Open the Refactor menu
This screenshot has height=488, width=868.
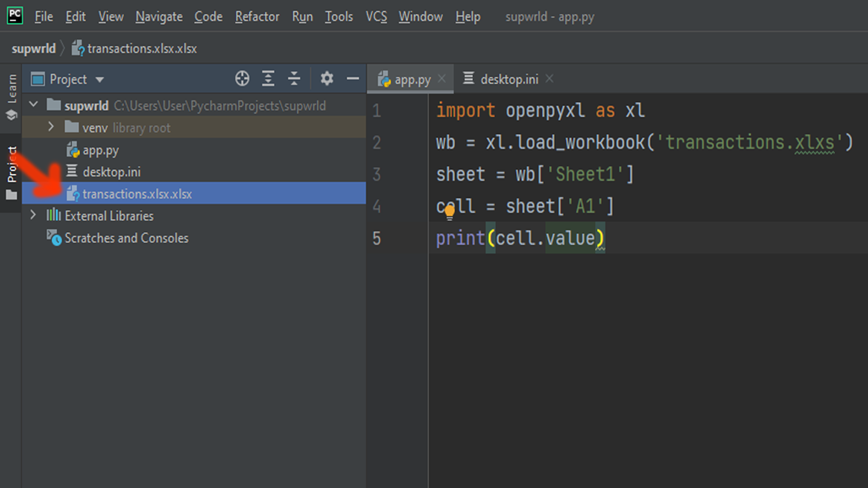tap(257, 17)
